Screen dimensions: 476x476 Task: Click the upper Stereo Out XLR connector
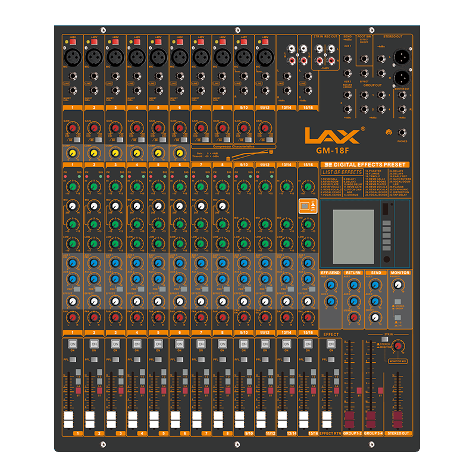point(401,57)
